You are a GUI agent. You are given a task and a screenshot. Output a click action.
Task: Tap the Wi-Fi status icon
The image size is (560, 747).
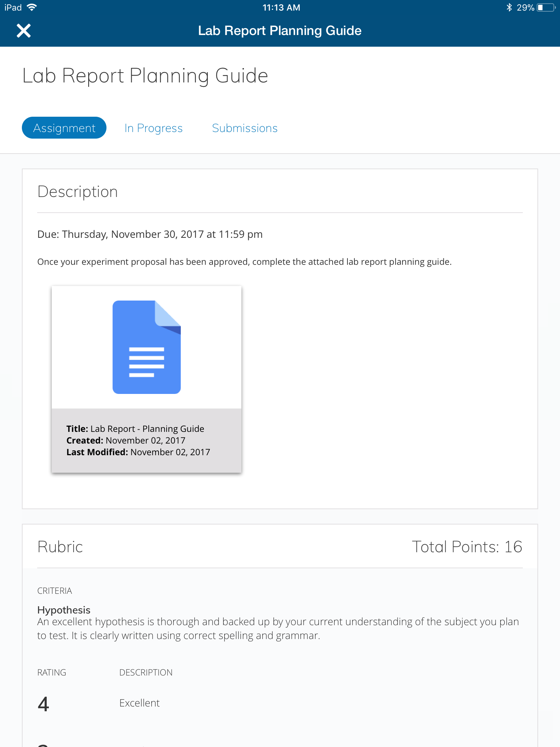pos(32,7)
